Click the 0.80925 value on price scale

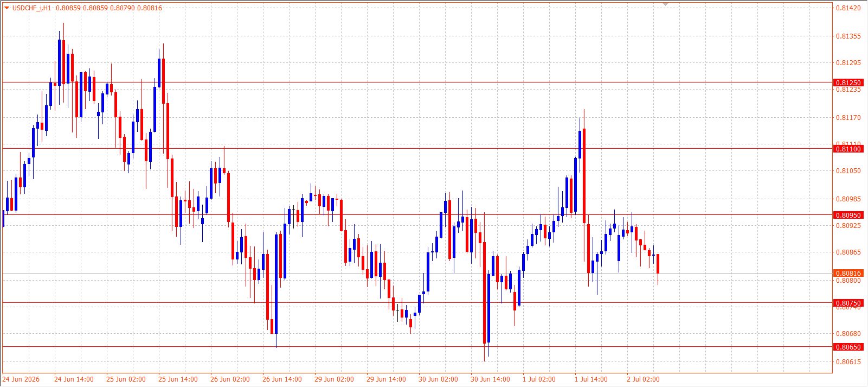pos(848,225)
